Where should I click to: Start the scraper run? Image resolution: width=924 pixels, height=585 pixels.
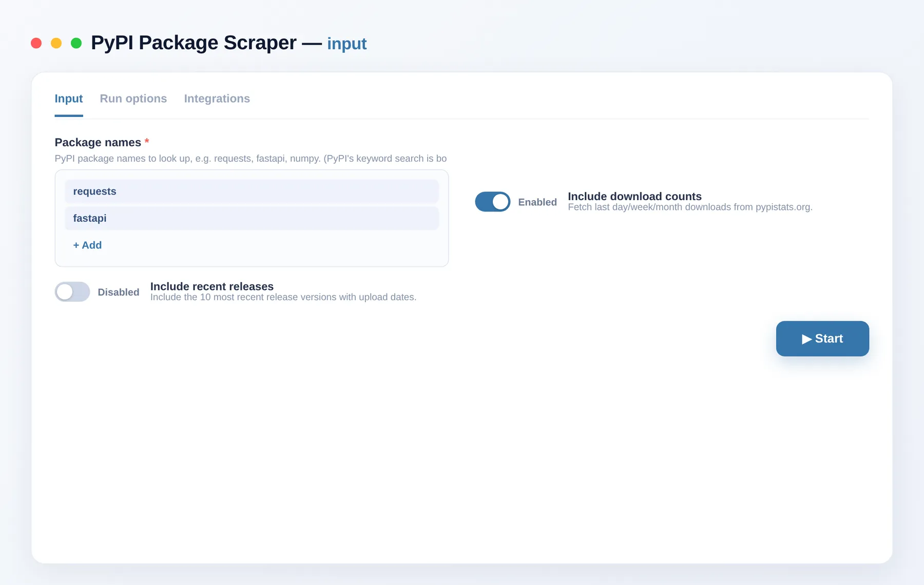(x=822, y=339)
